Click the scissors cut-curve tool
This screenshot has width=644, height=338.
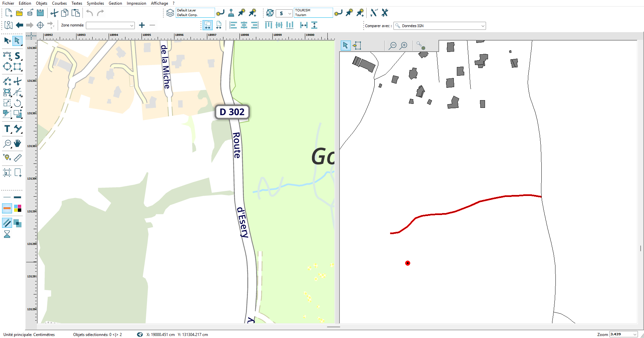point(18,81)
